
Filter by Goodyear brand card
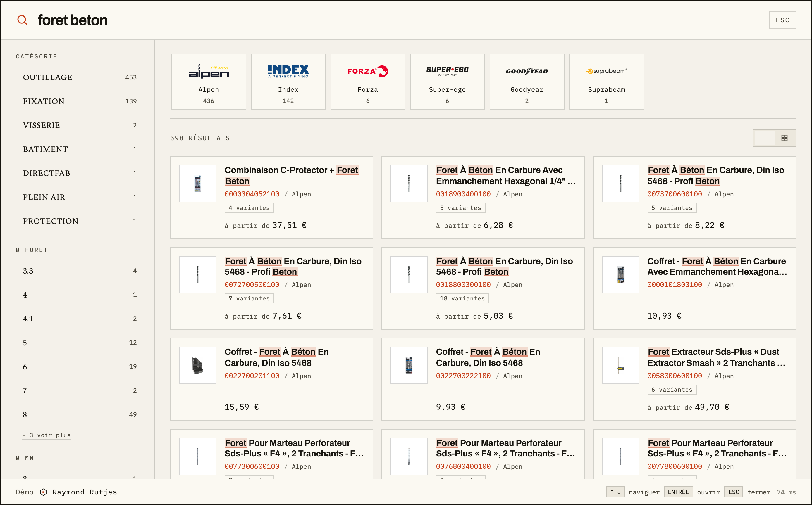[x=527, y=82]
